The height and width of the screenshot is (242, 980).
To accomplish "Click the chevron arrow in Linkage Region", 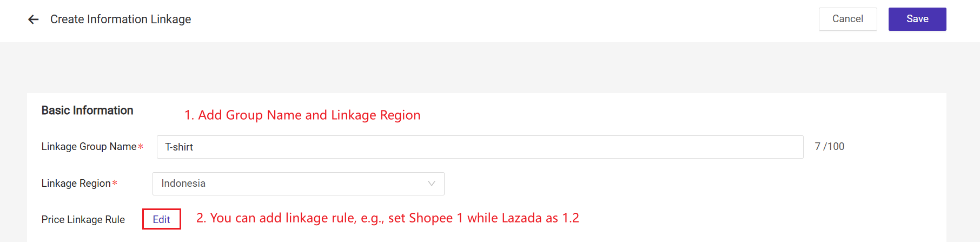I will pos(432,184).
